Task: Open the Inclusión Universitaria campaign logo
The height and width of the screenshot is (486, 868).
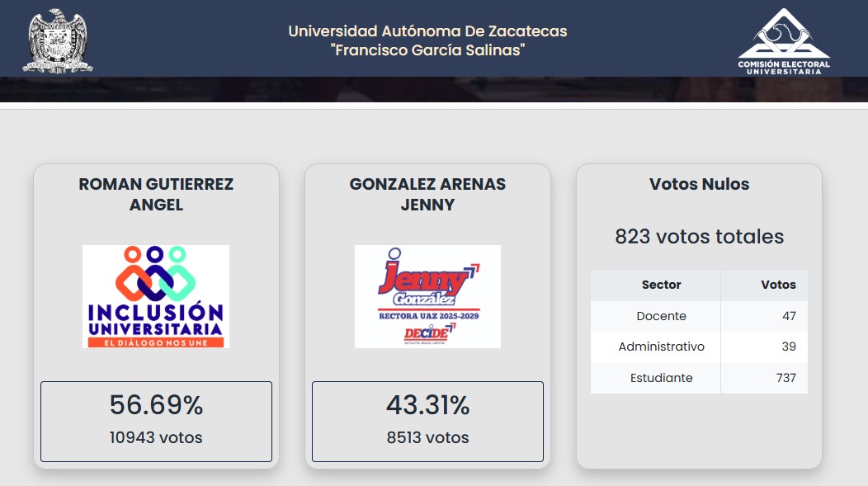Action: pos(156,297)
